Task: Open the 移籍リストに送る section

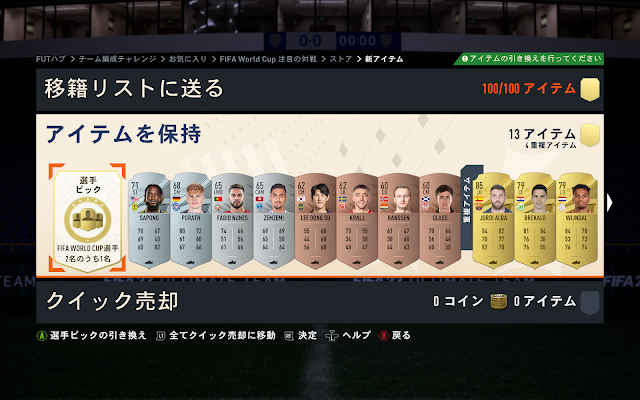Action: (x=320, y=89)
